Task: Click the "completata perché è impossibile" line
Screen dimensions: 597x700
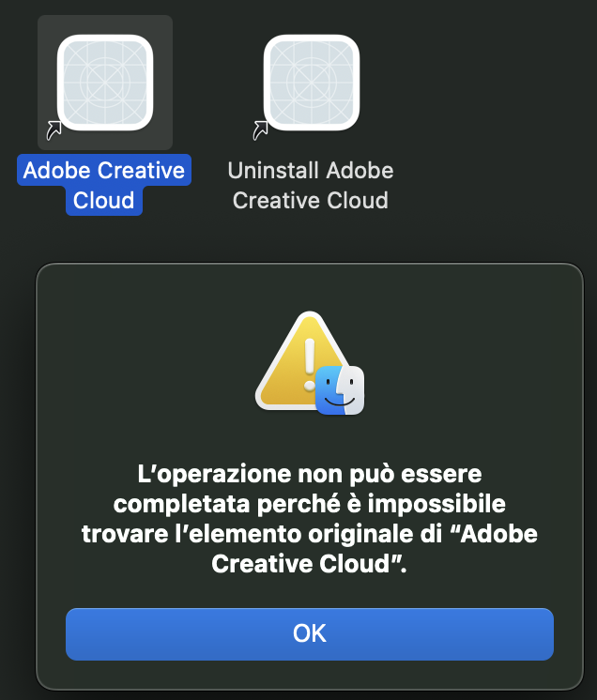Action: [309, 501]
